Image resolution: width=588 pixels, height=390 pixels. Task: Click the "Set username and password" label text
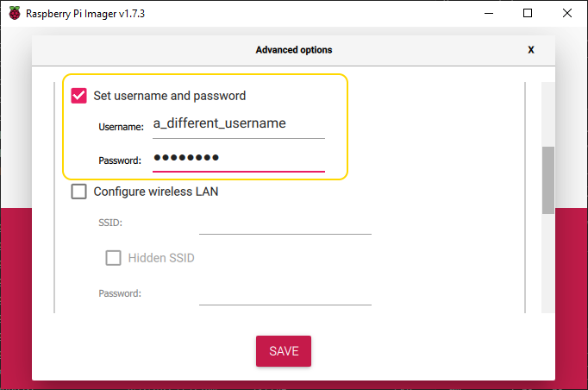[170, 96]
